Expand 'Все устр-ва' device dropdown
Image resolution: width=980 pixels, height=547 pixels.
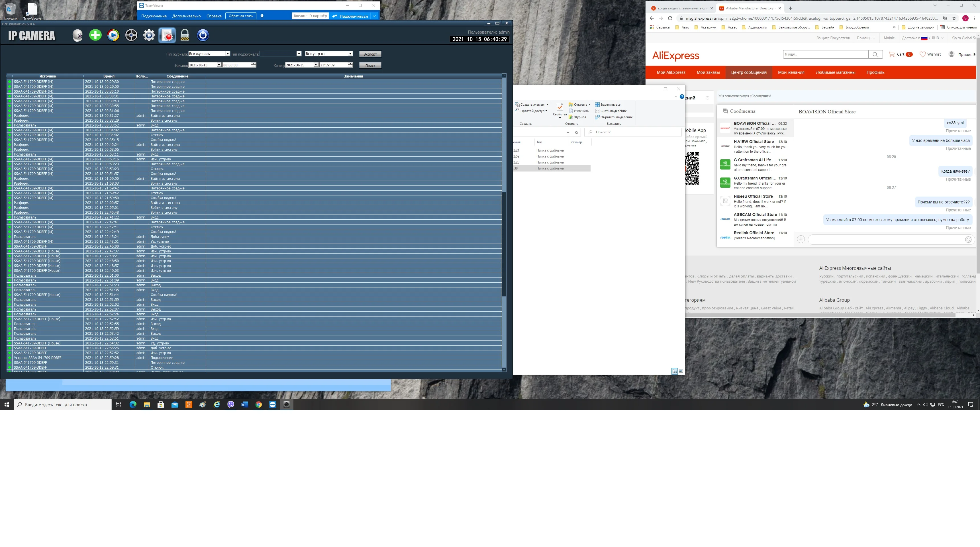[x=350, y=54]
